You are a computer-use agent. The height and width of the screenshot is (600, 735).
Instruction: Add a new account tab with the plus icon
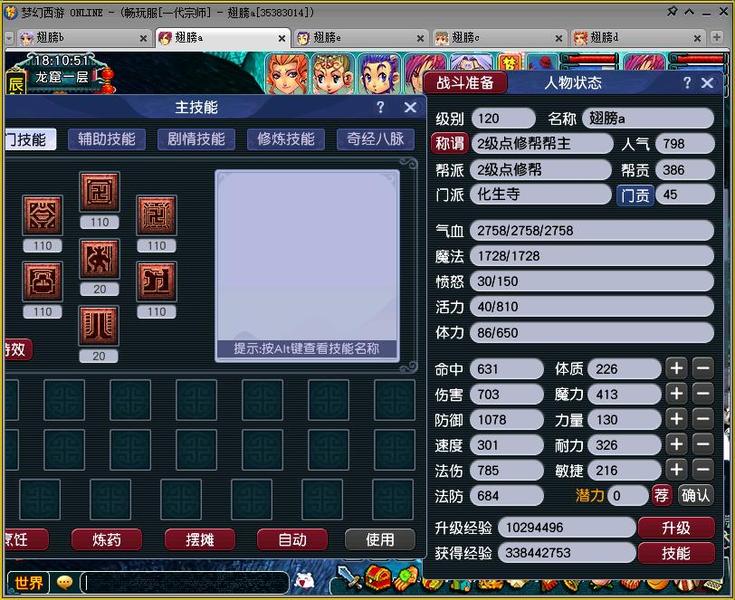716,38
